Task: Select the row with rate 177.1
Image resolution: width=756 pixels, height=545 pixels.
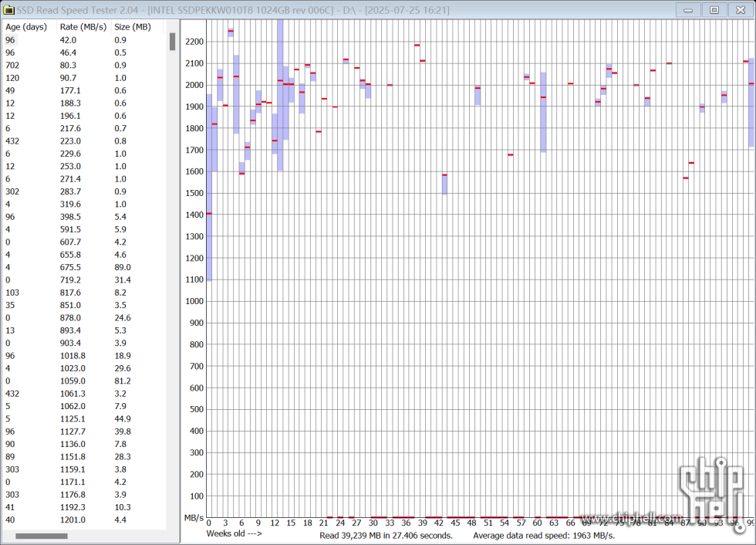Action: point(85,90)
